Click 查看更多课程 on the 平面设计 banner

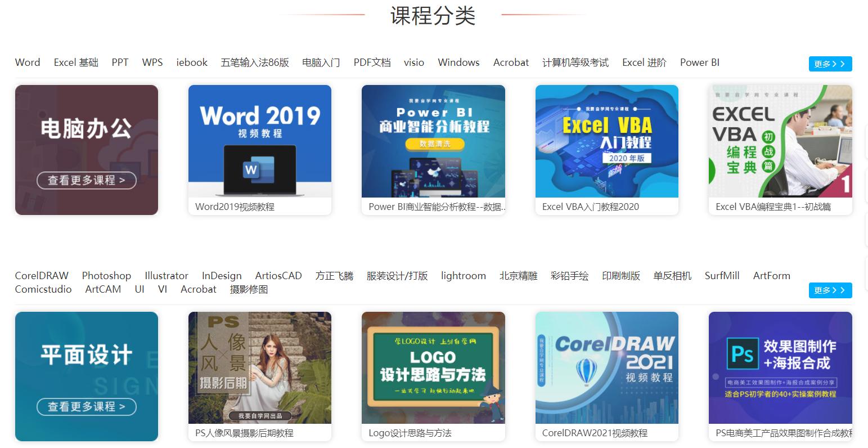coord(86,406)
